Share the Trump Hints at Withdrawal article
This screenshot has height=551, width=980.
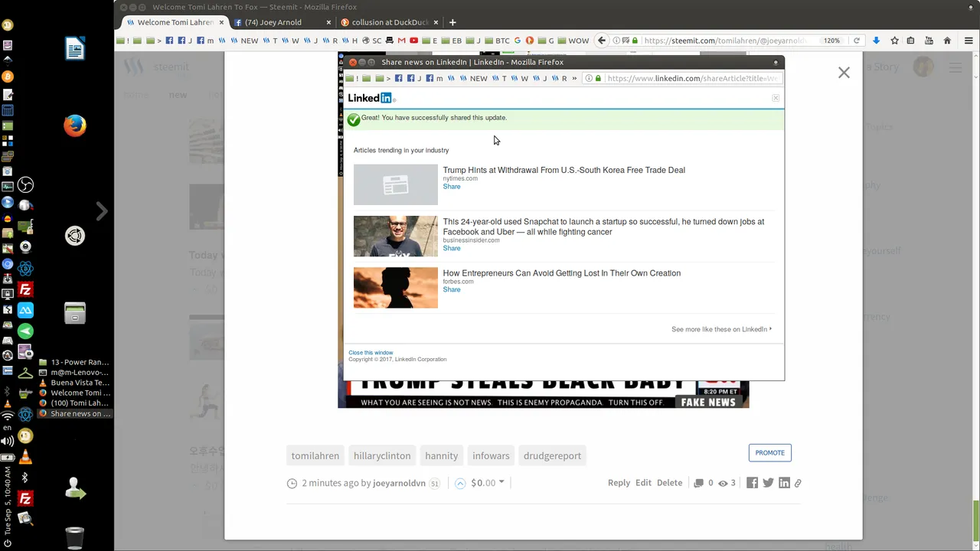point(452,187)
